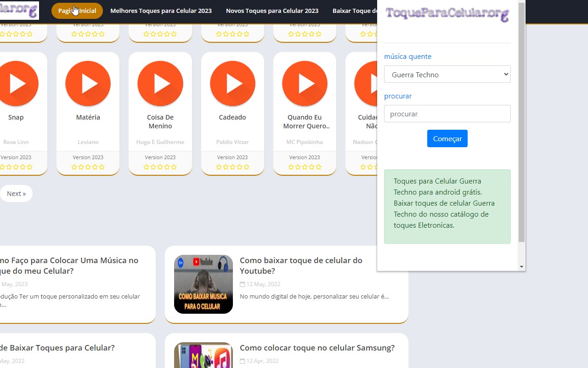Open the 'Baixar Toques para Celular?' article
588x368 pixels.
(57, 348)
